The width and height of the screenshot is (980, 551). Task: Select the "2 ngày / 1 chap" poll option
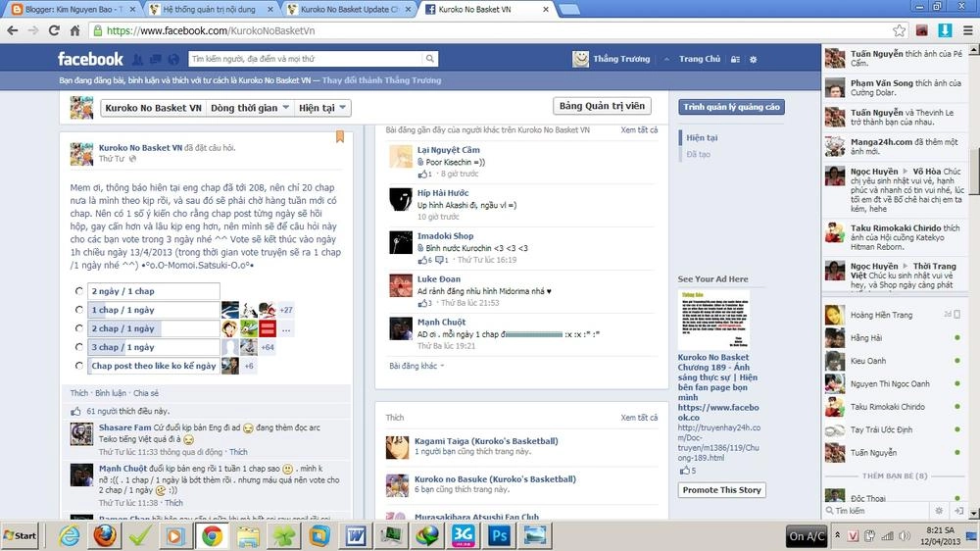click(x=78, y=291)
